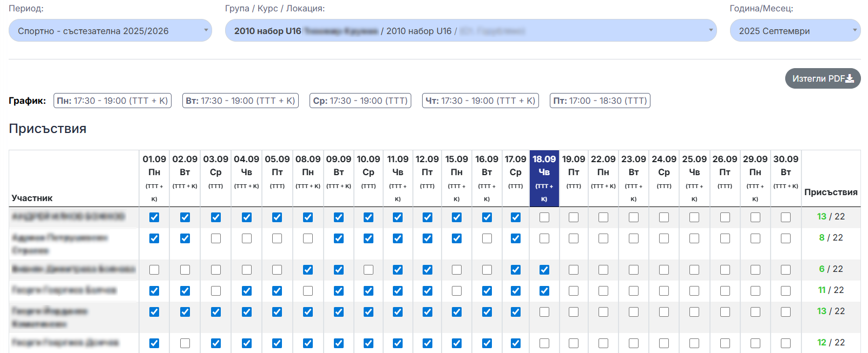
Task: Check 03.09 attendance in the 8 / 22 row
Action: pyautogui.click(x=216, y=238)
